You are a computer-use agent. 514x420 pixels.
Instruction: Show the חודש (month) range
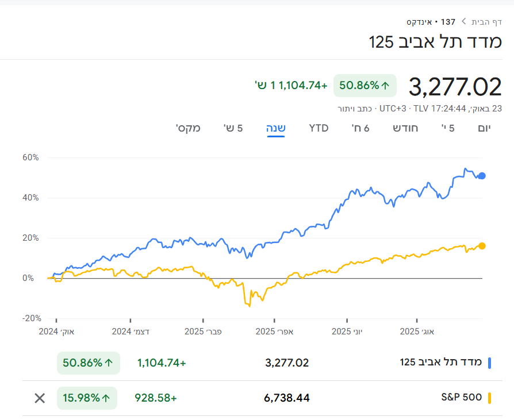(405, 128)
